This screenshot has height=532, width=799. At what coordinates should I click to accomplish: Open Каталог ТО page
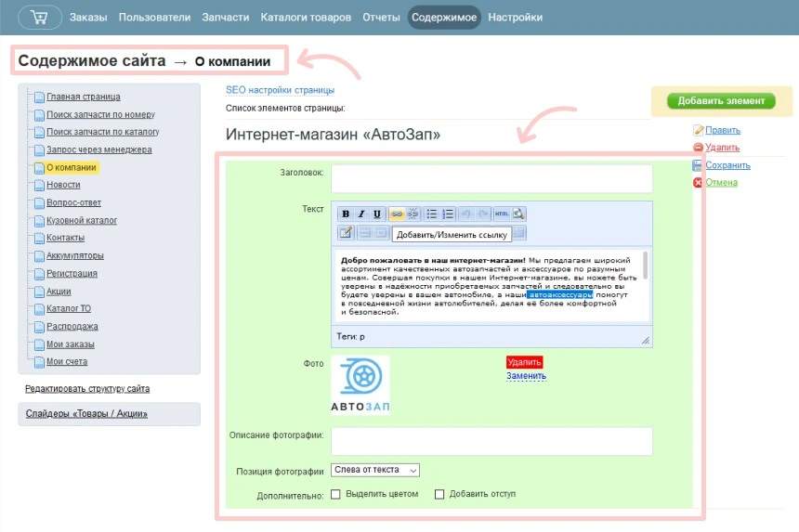(69, 308)
